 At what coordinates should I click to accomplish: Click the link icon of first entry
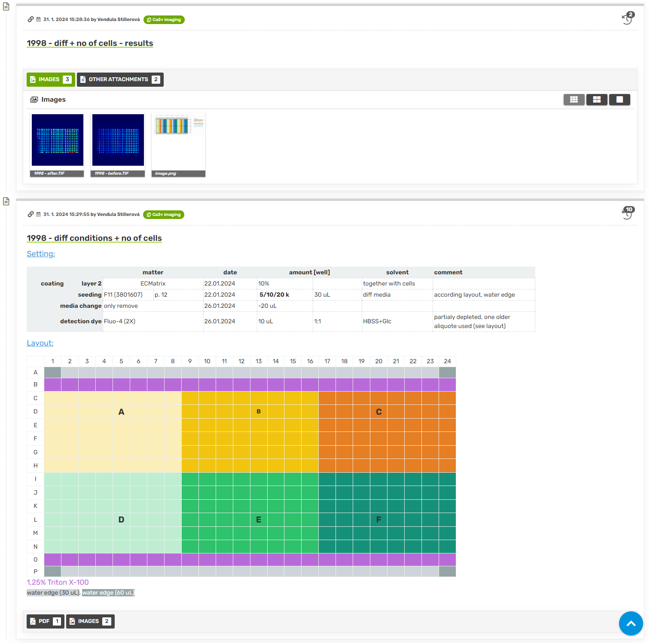click(x=31, y=19)
